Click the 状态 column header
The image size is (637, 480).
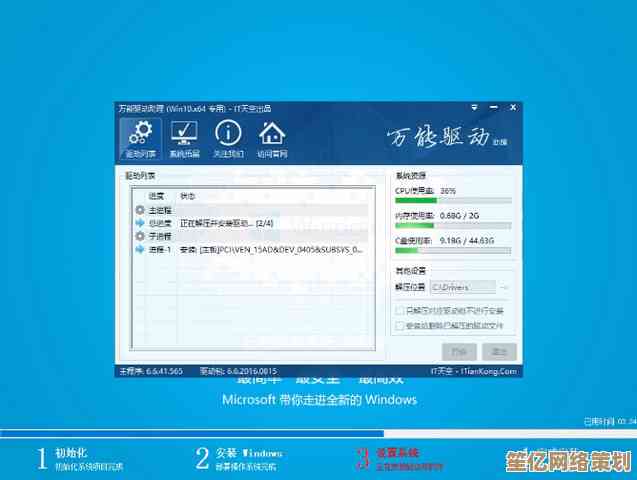[188, 196]
